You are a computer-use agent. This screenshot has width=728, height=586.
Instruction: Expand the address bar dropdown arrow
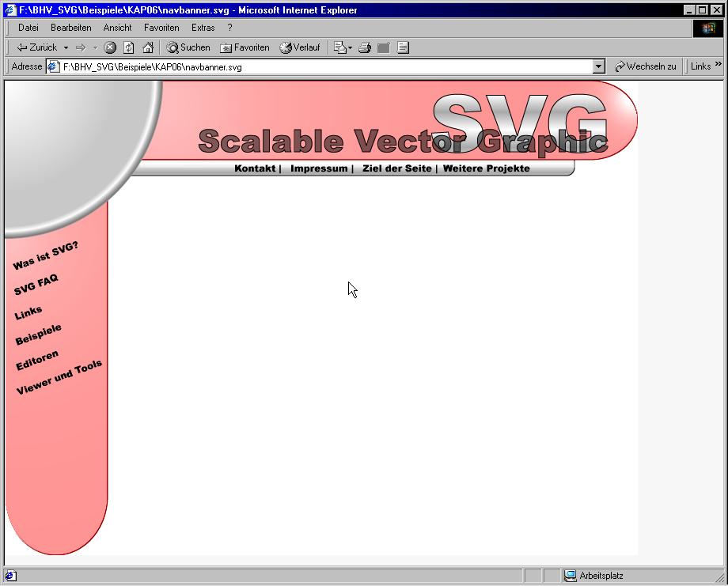pos(599,66)
